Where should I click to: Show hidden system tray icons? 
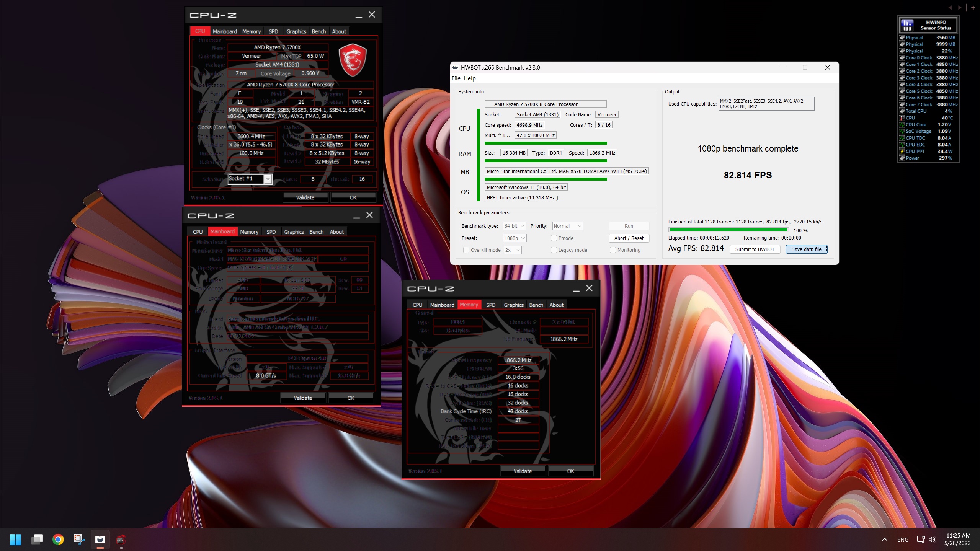[884, 540]
